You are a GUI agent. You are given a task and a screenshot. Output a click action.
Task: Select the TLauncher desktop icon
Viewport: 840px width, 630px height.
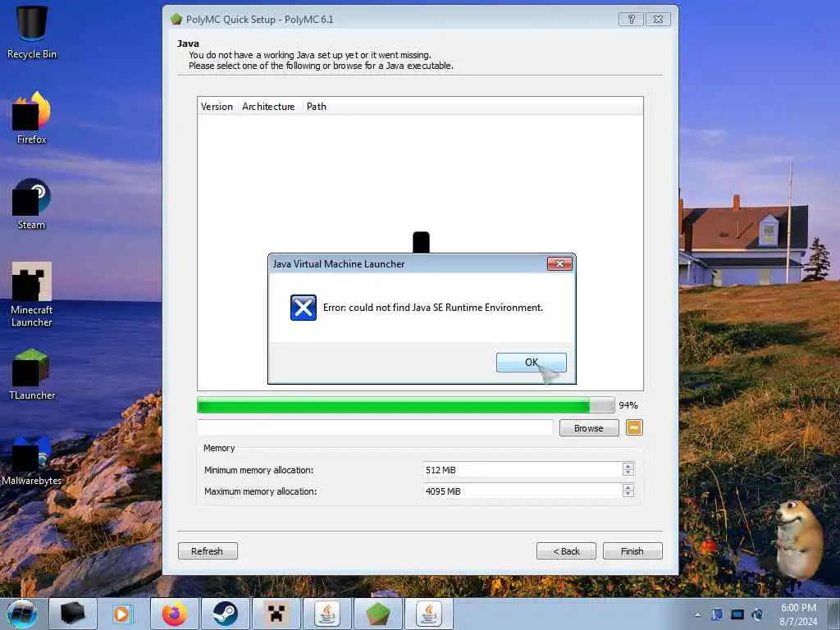(32, 374)
